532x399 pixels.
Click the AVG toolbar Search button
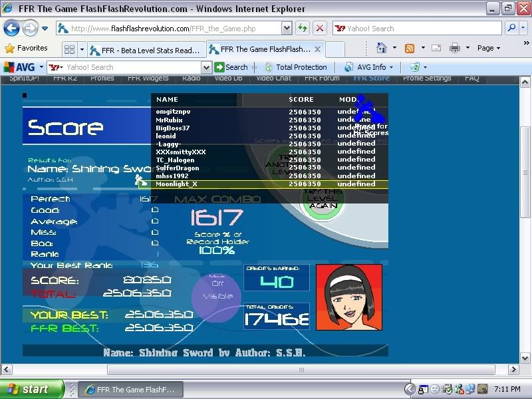(x=231, y=67)
